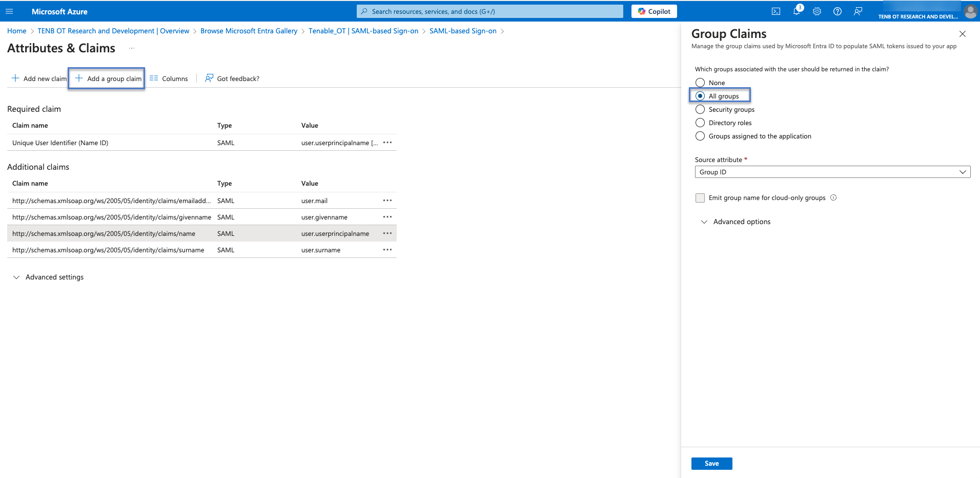
Task: Open the notifications bell
Action: point(797,11)
